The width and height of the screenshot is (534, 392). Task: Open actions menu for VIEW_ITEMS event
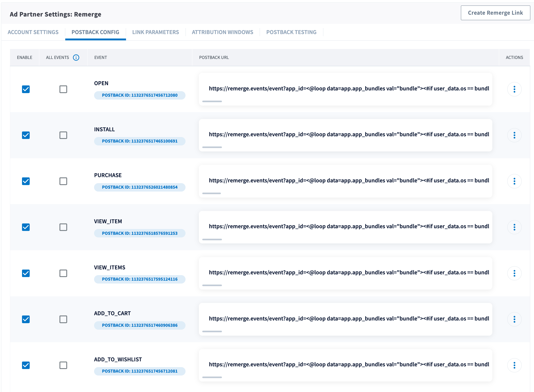tap(514, 273)
